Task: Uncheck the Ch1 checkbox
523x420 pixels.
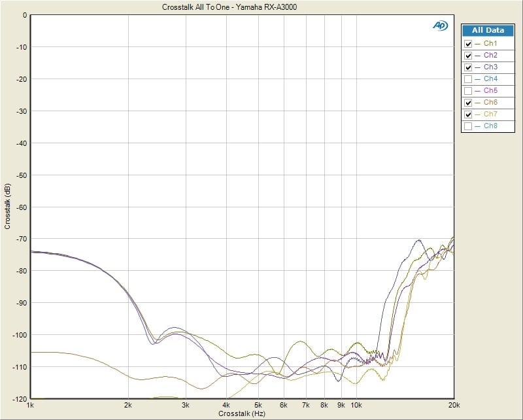Action: [x=468, y=44]
